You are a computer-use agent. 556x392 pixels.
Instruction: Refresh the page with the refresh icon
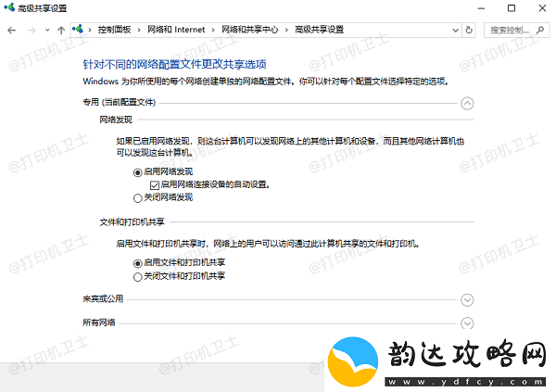point(469,30)
